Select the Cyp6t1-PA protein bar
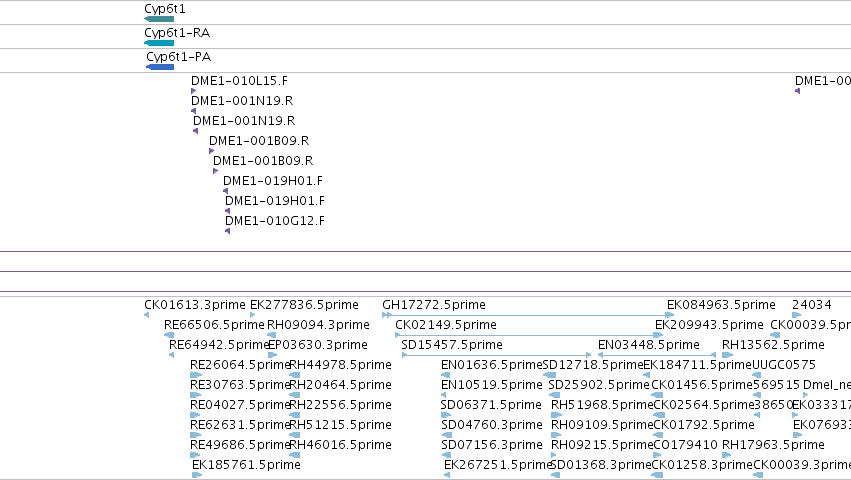851x480 pixels. (x=160, y=67)
